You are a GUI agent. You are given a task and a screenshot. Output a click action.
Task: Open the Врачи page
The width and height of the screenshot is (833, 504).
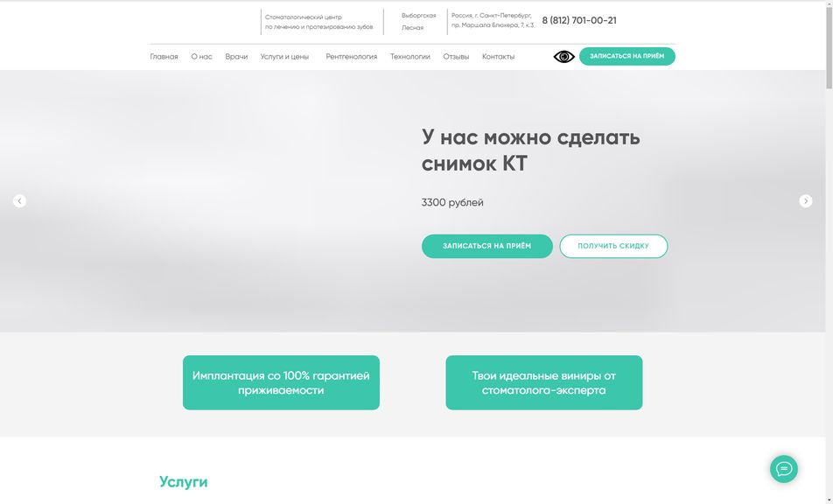236,56
